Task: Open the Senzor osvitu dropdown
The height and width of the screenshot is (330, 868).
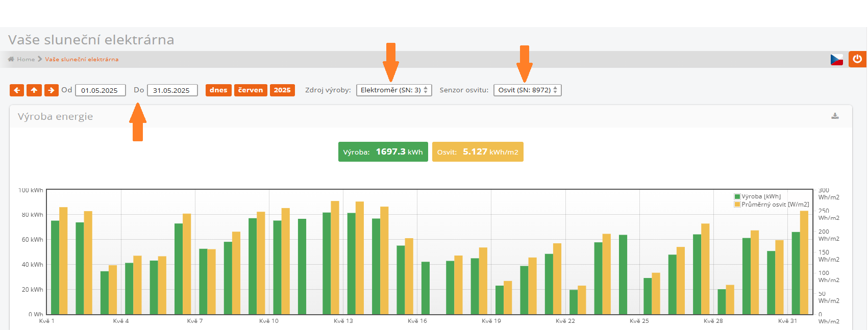Action: pos(527,90)
